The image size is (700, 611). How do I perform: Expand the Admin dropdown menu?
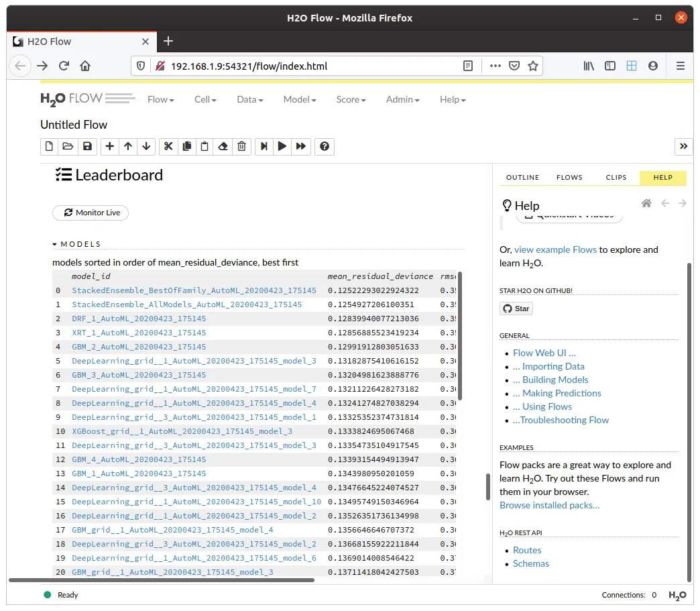pos(402,99)
